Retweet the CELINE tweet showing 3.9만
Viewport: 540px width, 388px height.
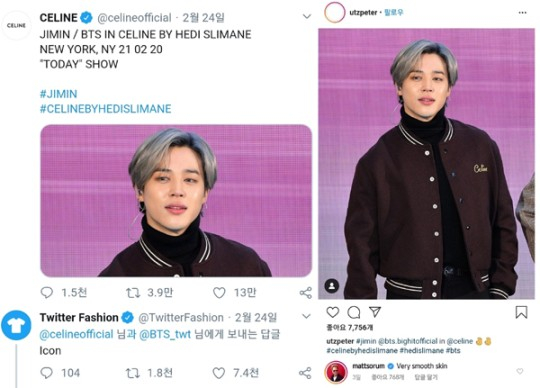tap(133, 293)
